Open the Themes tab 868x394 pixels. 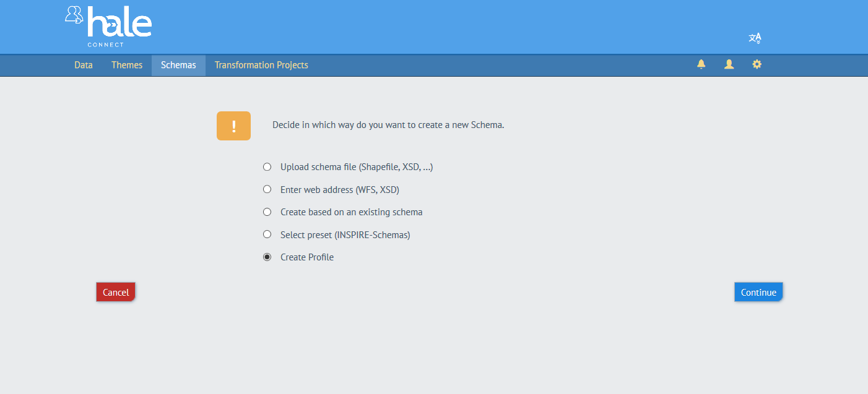tap(127, 64)
